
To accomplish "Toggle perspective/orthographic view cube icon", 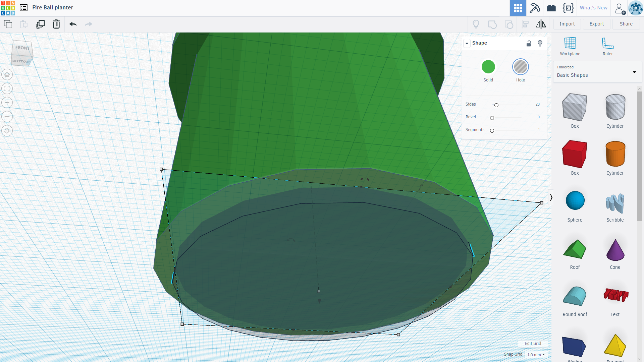I will click(x=7, y=131).
